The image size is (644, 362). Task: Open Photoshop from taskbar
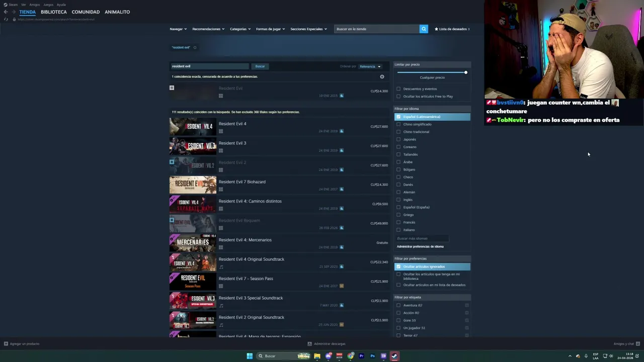(x=372, y=356)
